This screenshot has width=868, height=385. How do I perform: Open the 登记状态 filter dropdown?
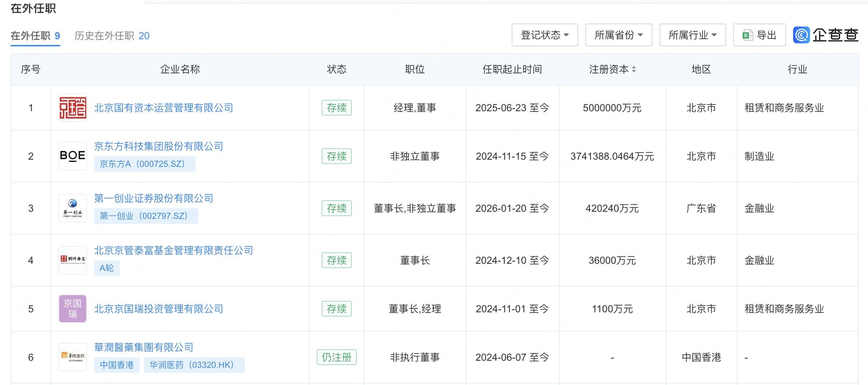pyautogui.click(x=544, y=35)
